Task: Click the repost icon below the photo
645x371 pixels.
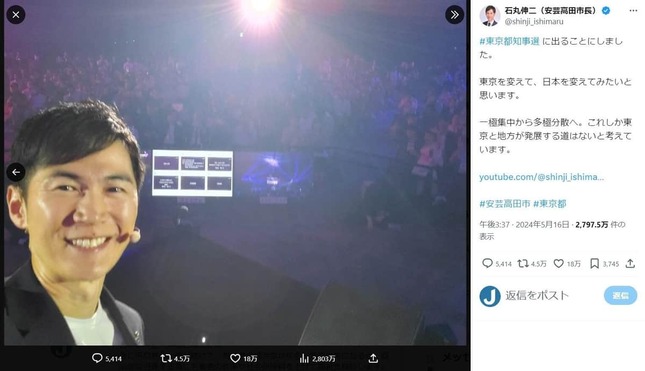Action: 166,358
